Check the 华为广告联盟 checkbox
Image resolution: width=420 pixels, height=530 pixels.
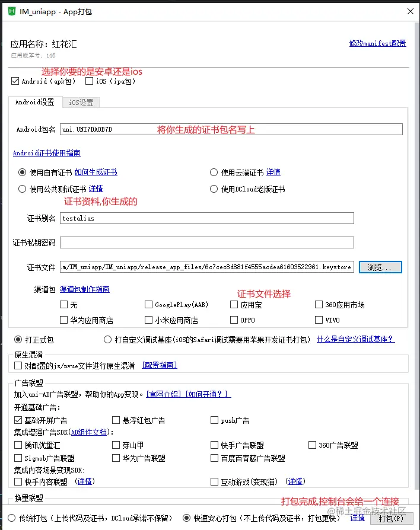click(116, 458)
